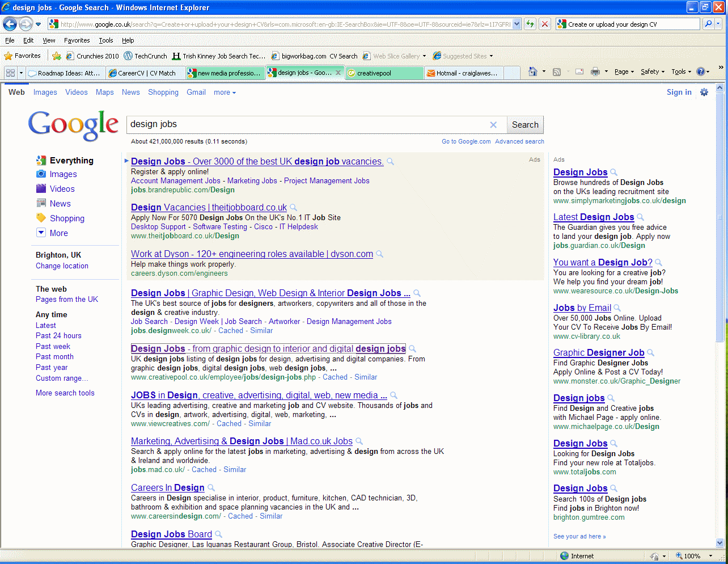Open Quick Tabs thumbnail grid icon

pyautogui.click(x=10, y=73)
